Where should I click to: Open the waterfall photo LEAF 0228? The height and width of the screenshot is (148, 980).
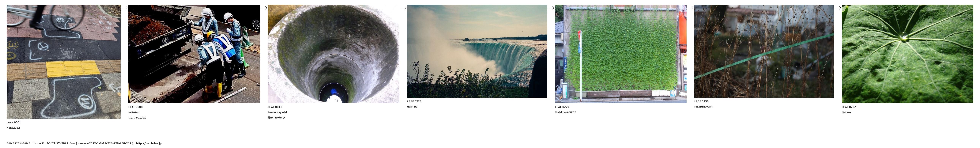(477, 51)
